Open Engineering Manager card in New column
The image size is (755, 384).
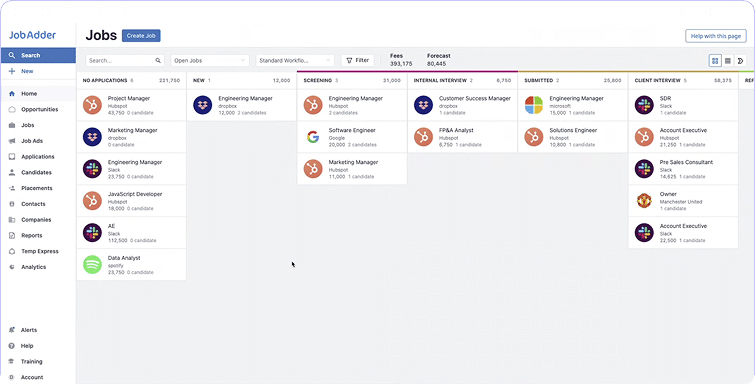coord(242,105)
